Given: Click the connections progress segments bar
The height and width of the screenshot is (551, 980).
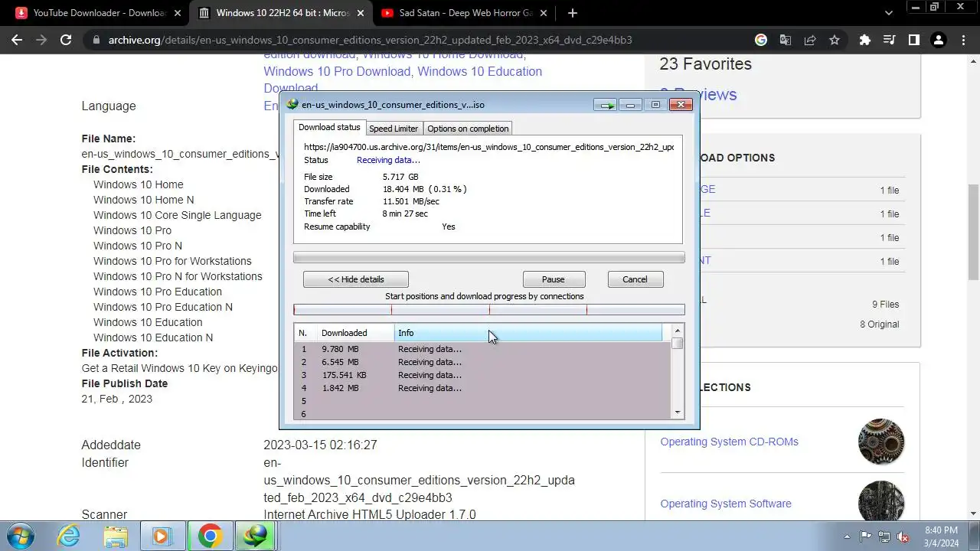Looking at the screenshot, I should (489, 310).
